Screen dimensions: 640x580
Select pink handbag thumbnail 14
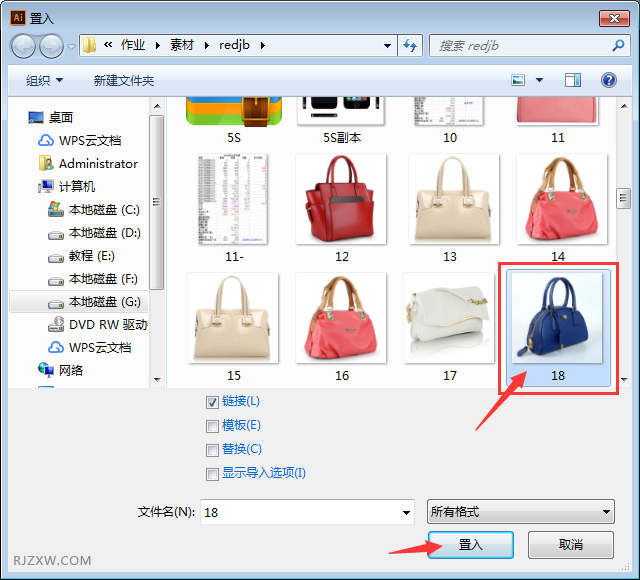(562, 199)
